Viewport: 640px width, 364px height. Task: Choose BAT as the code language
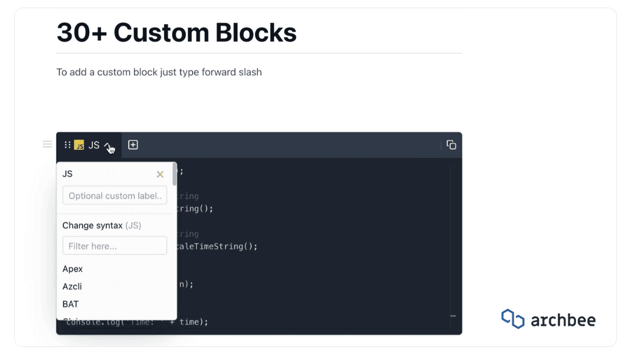pos(70,304)
